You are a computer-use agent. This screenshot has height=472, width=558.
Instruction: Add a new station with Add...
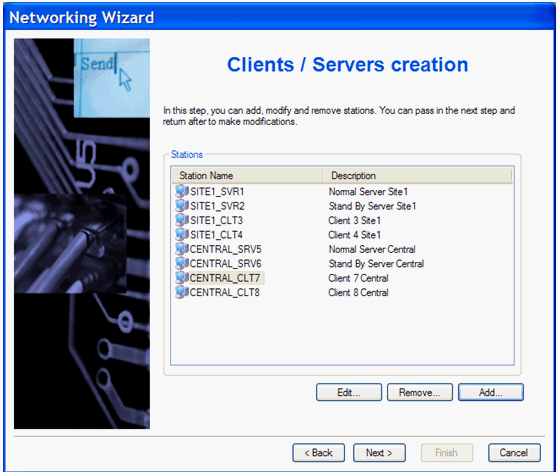click(491, 392)
